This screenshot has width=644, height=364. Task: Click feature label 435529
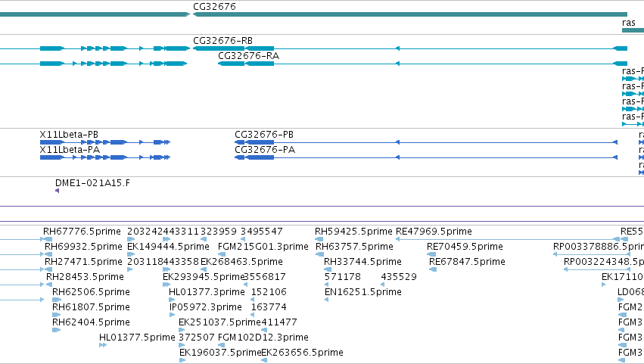(x=399, y=277)
